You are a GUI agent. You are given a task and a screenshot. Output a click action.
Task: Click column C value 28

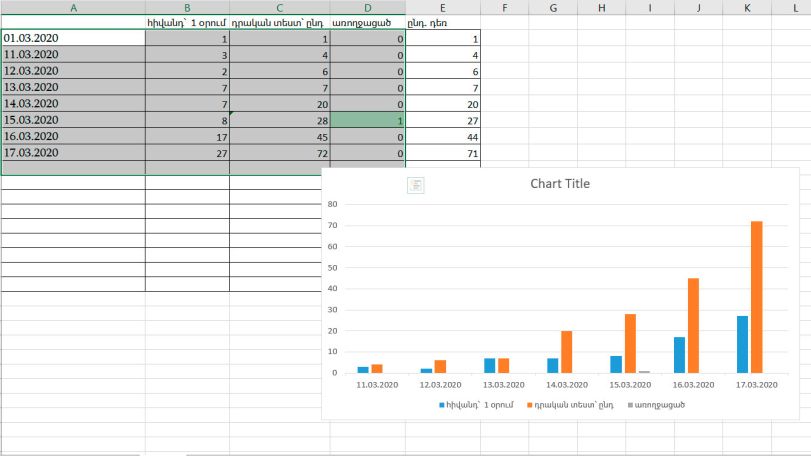click(x=279, y=120)
